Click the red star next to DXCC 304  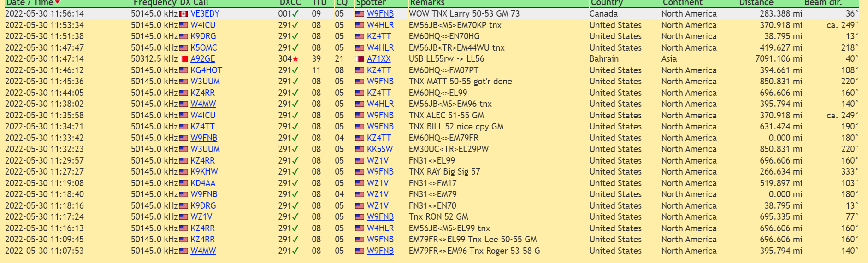[x=295, y=59]
